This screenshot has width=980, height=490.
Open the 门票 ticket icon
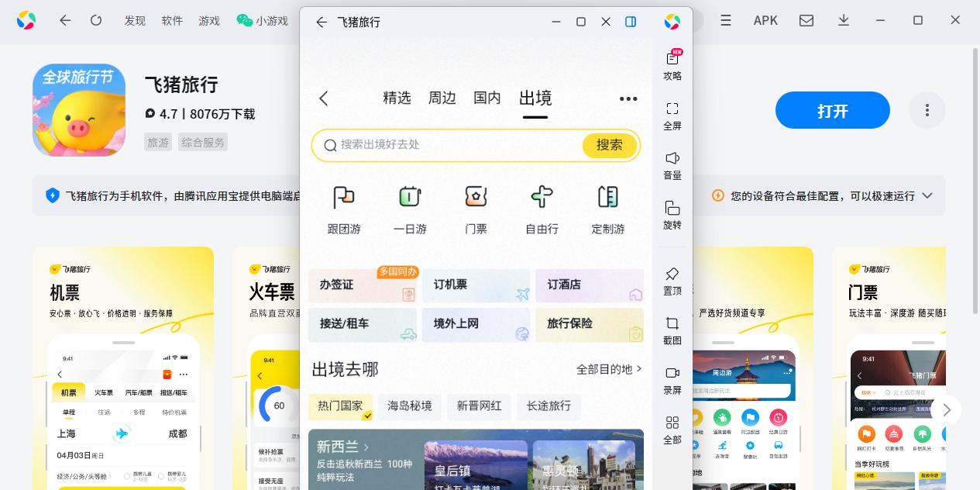pyautogui.click(x=476, y=209)
